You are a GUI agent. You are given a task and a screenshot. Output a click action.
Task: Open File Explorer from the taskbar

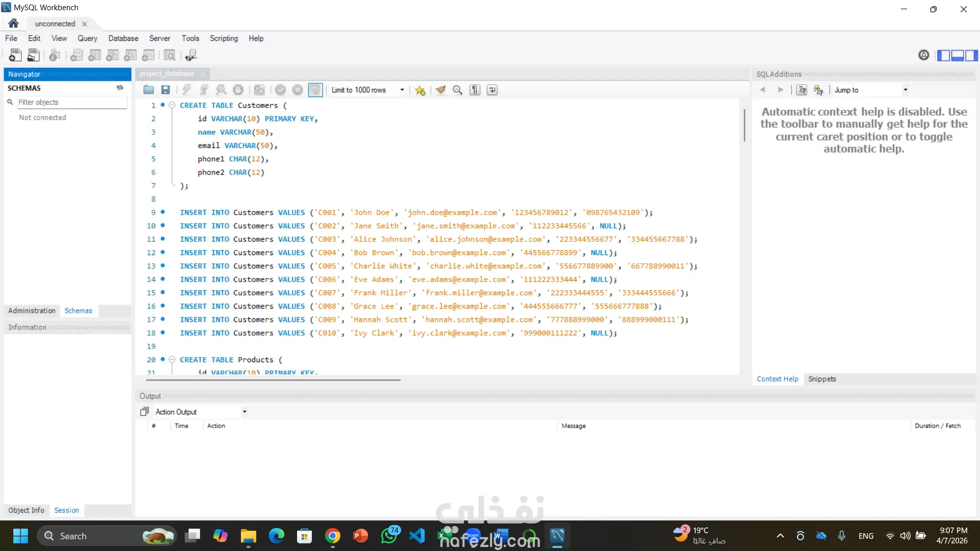click(x=249, y=536)
